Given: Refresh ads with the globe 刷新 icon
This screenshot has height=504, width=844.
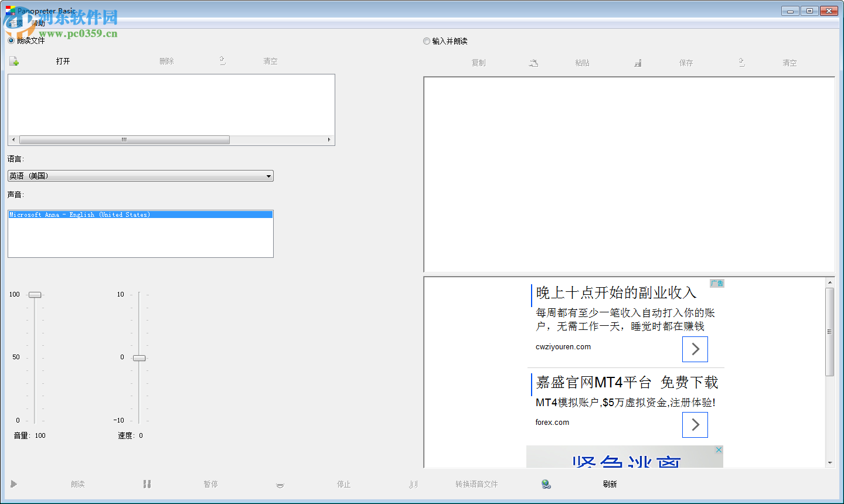Looking at the screenshot, I should point(546,484).
